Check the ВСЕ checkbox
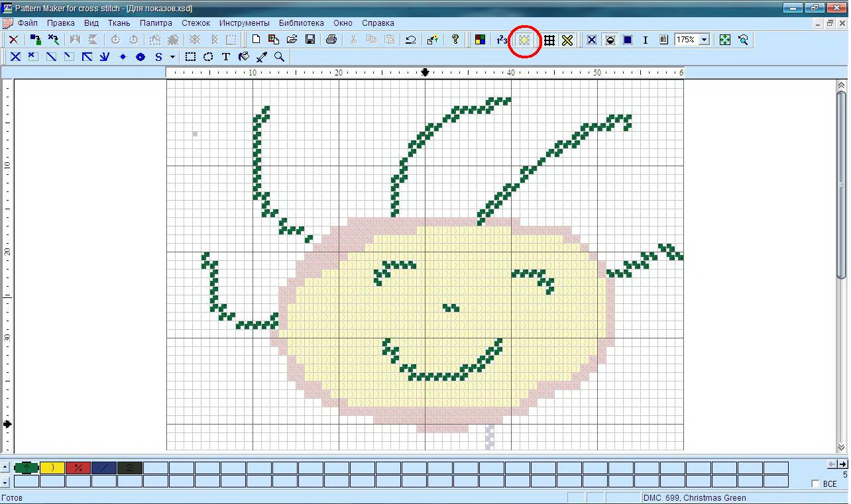Viewport: 851px width, 504px height. click(x=815, y=484)
